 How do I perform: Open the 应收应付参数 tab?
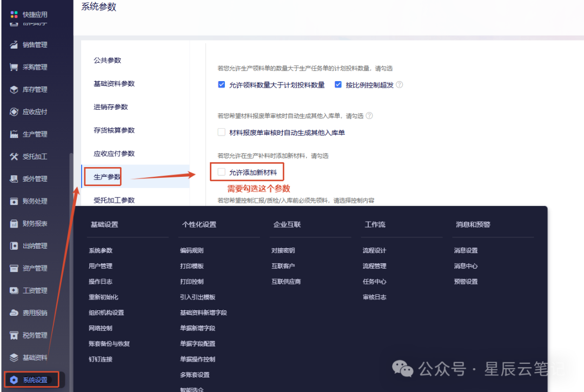pos(114,154)
